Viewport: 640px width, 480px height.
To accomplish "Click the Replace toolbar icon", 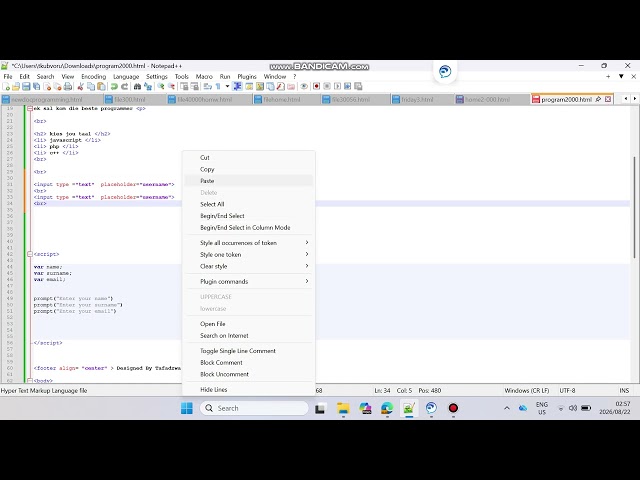I will (148, 87).
